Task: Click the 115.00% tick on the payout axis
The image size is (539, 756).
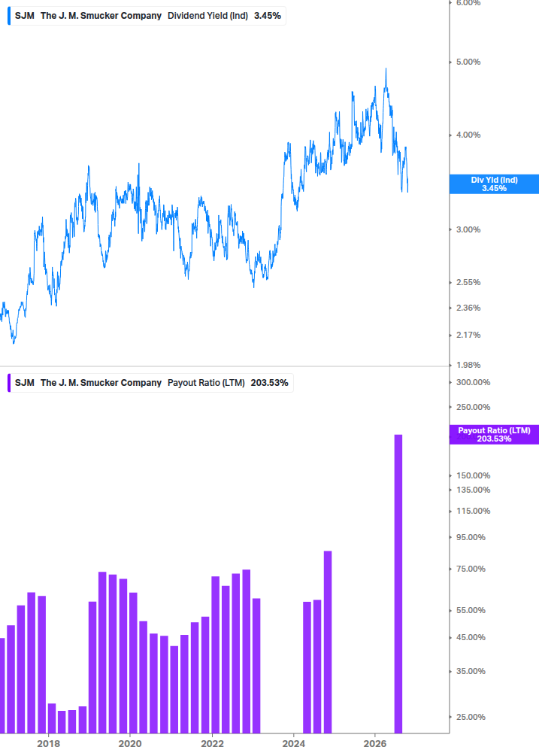Action: click(x=473, y=511)
